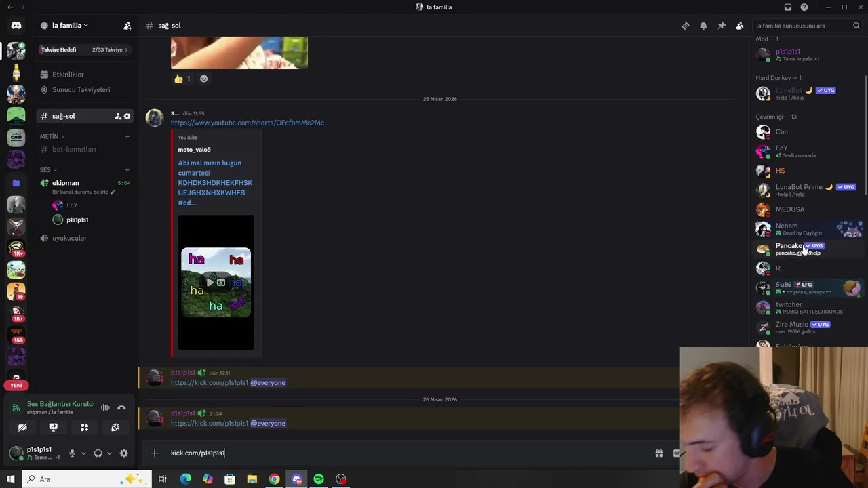
Task: Focus the message box with kick.com text
Action: pos(407,453)
